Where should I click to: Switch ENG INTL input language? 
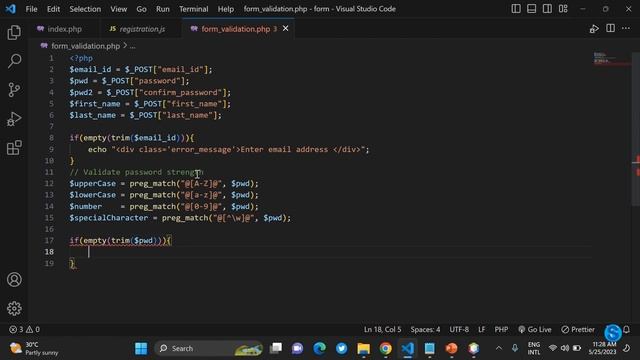[533, 348]
